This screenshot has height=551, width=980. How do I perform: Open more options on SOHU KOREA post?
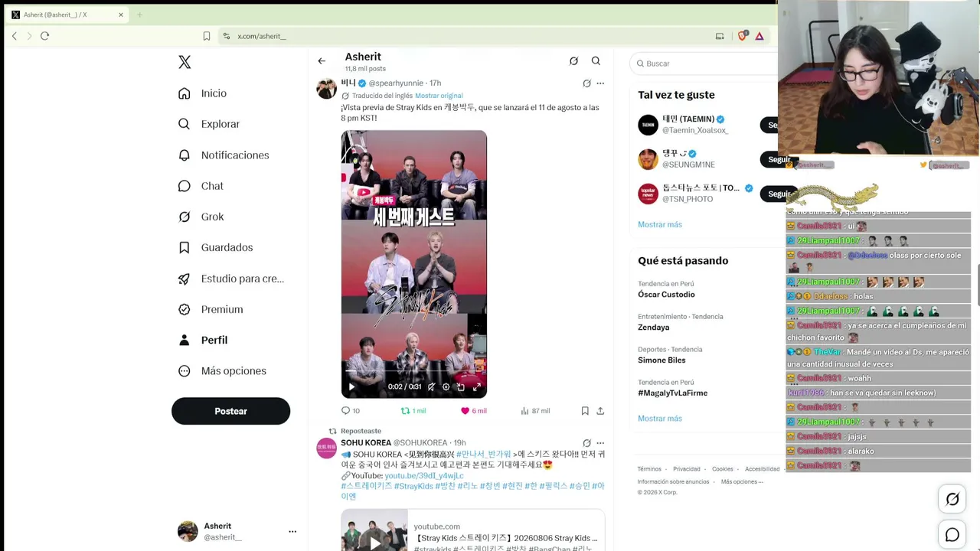(x=600, y=443)
